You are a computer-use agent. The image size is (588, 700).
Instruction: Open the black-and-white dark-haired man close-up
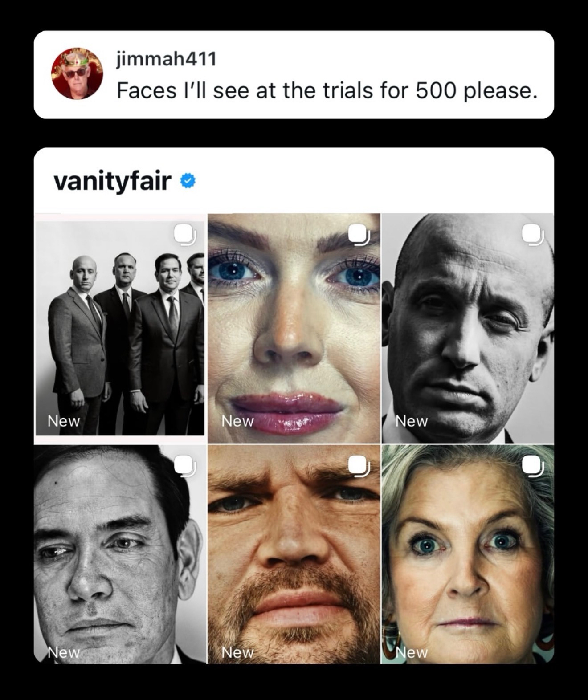point(119,557)
